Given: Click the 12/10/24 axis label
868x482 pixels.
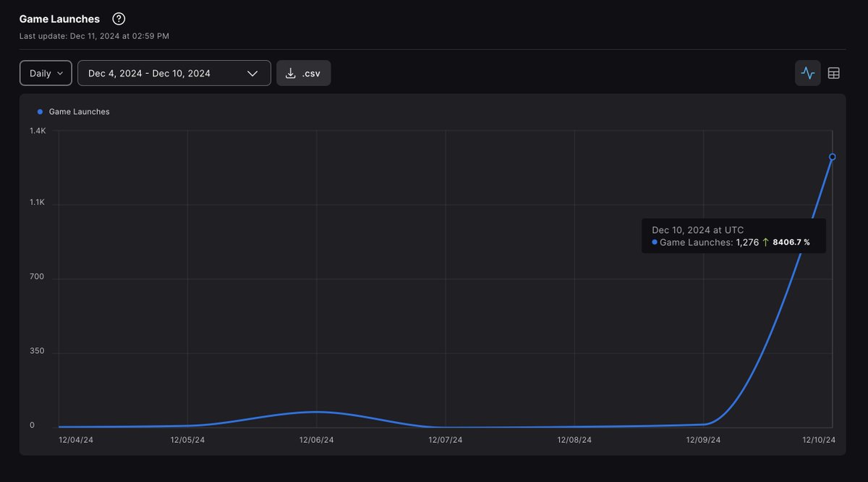Looking at the screenshot, I should pos(818,440).
